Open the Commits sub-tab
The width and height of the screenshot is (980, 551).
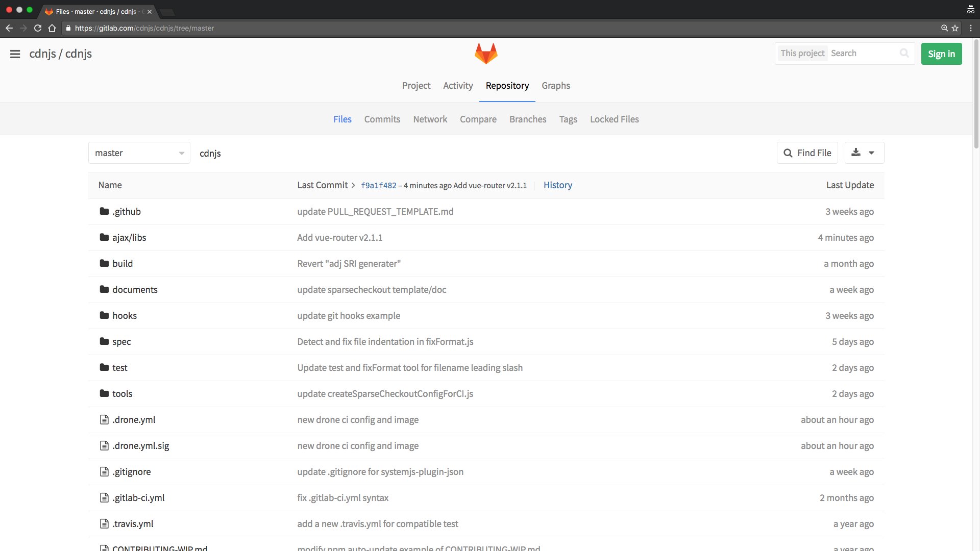tap(382, 119)
